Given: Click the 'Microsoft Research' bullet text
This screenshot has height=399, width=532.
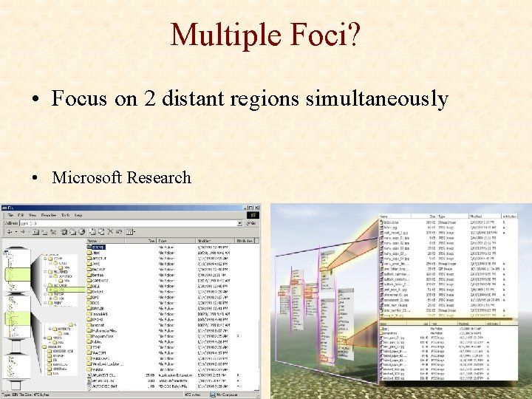Looking at the screenshot, I should [121, 177].
